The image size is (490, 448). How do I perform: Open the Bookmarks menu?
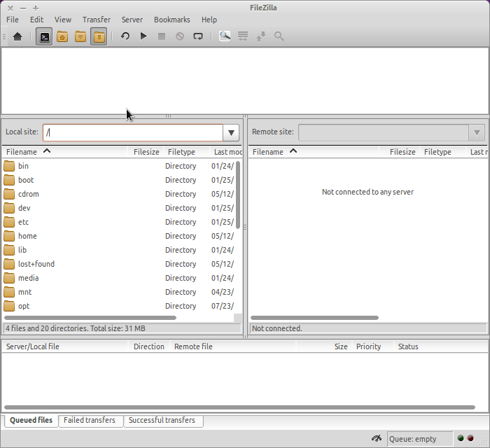coord(172,20)
